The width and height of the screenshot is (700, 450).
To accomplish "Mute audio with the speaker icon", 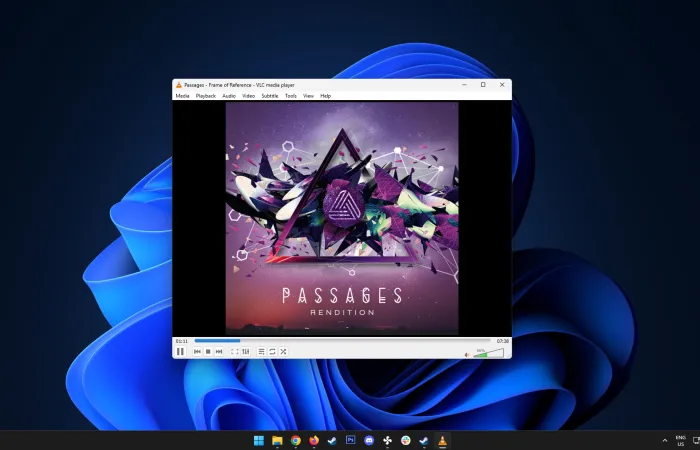I will (x=467, y=354).
